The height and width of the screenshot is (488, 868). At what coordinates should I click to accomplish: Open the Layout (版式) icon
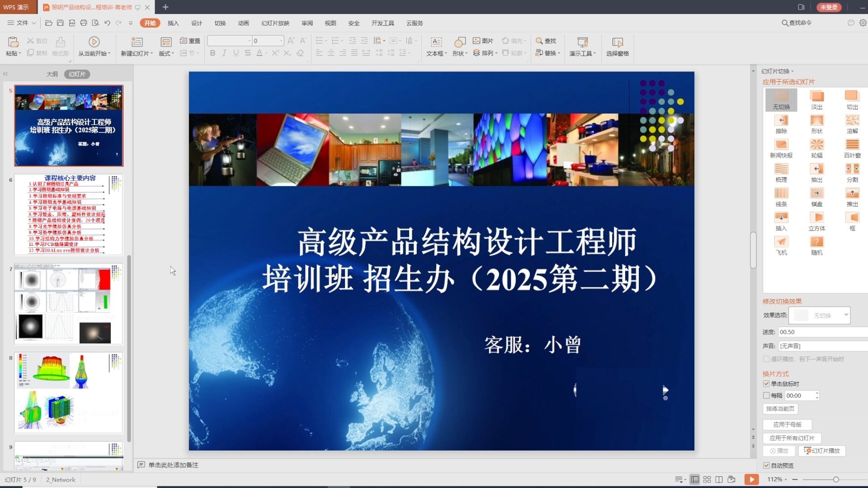click(x=166, y=42)
